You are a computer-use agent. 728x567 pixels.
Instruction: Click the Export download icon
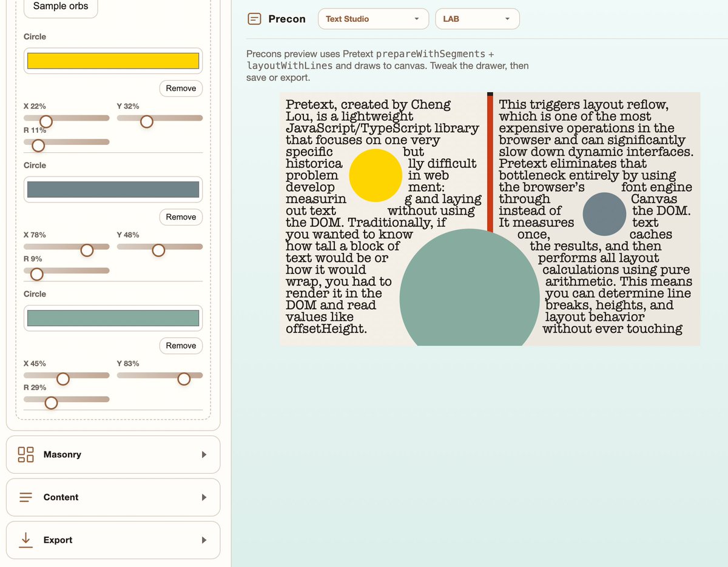point(26,540)
